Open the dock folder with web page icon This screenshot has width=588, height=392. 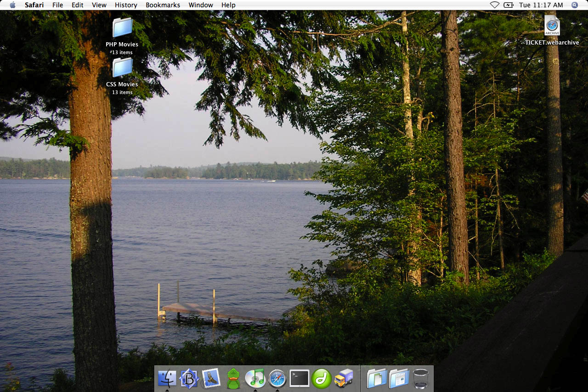point(399,379)
